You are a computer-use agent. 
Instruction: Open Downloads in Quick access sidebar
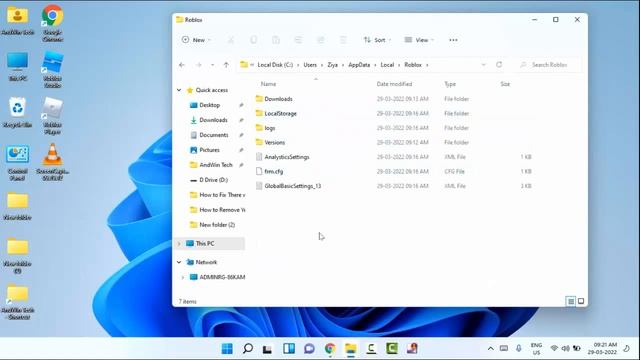213,120
